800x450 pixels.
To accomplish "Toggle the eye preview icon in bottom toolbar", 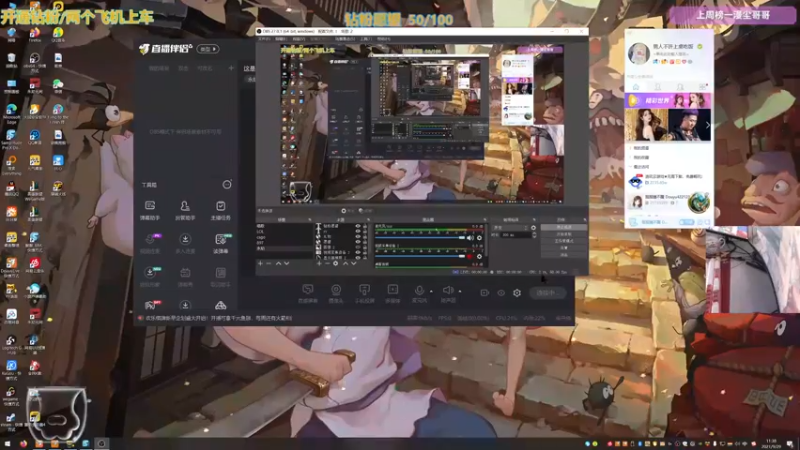I will tap(501, 293).
